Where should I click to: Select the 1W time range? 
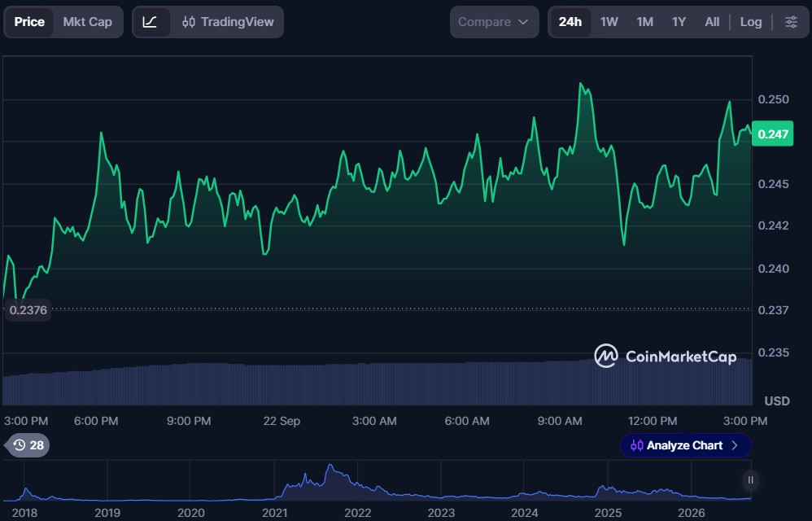[x=609, y=22]
